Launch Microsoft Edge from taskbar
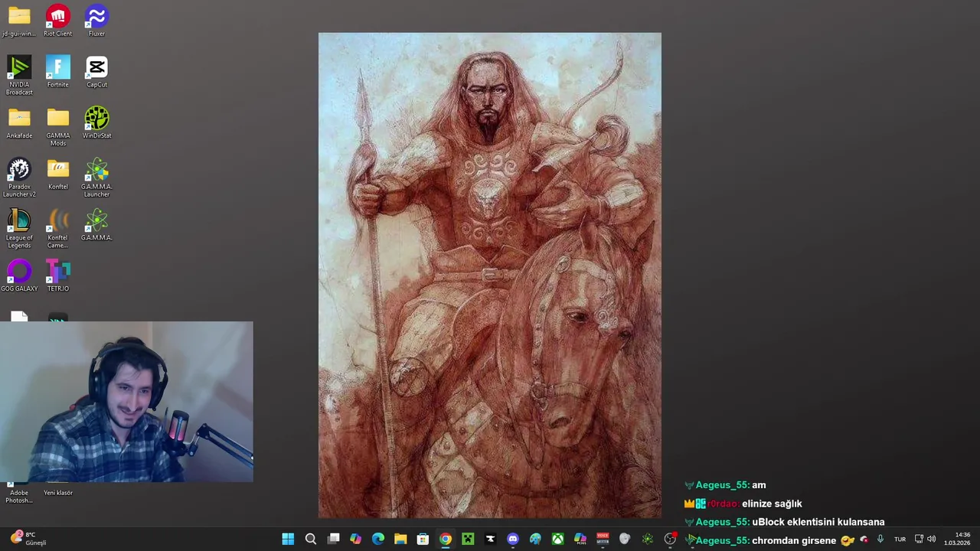980x551 pixels. [378, 540]
